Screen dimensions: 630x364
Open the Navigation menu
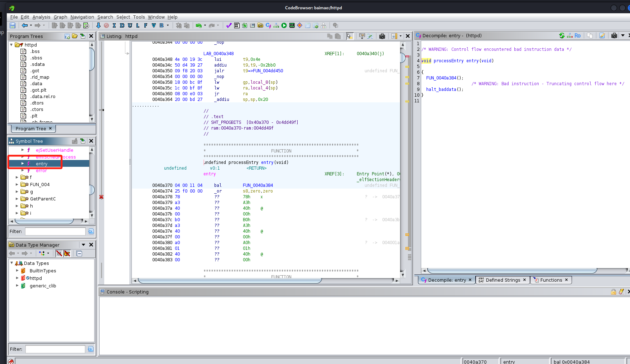coord(82,17)
